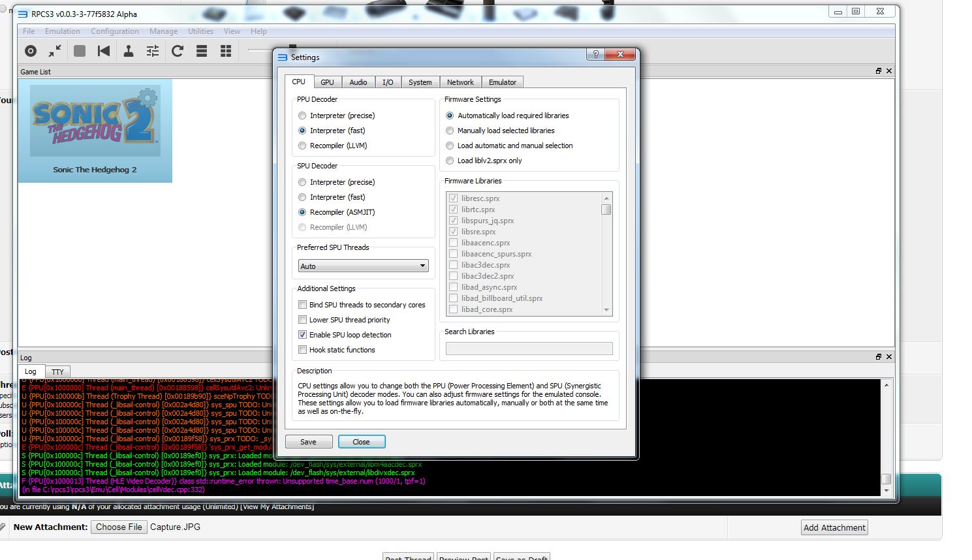This screenshot has width=972, height=560.
Task: Refresh the game list
Action: pyautogui.click(x=178, y=51)
